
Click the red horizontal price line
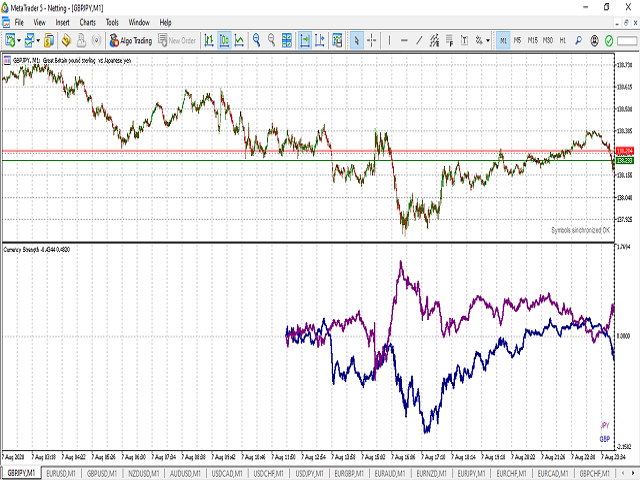(300, 151)
